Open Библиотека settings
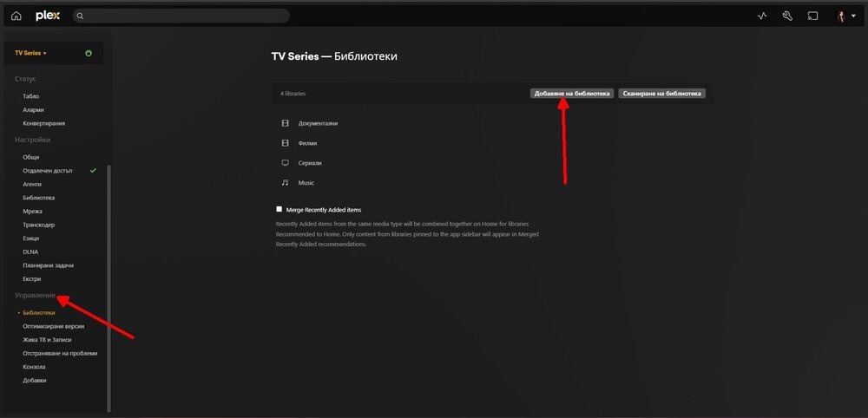 (x=39, y=198)
